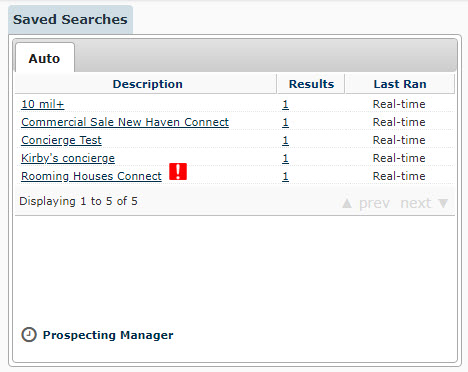
Task: Sort by the Description column header
Action: point(146,84)
